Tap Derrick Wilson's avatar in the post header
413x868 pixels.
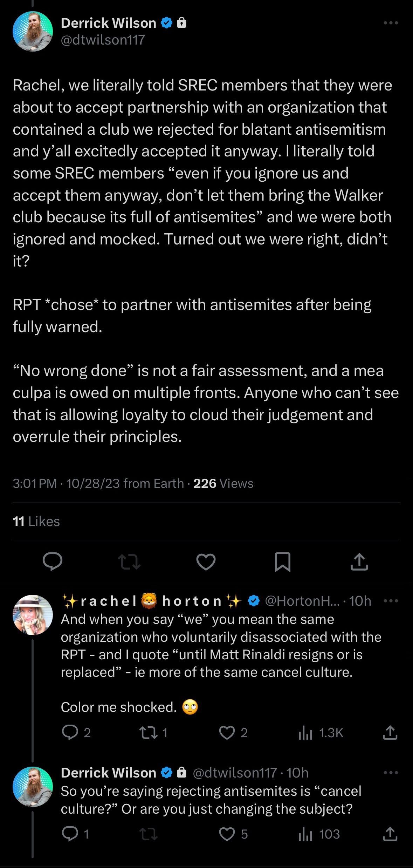(x=33, y=31)
